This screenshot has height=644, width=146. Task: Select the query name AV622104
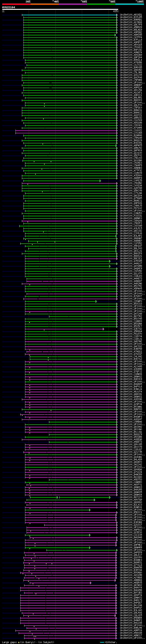pos(8,7)
